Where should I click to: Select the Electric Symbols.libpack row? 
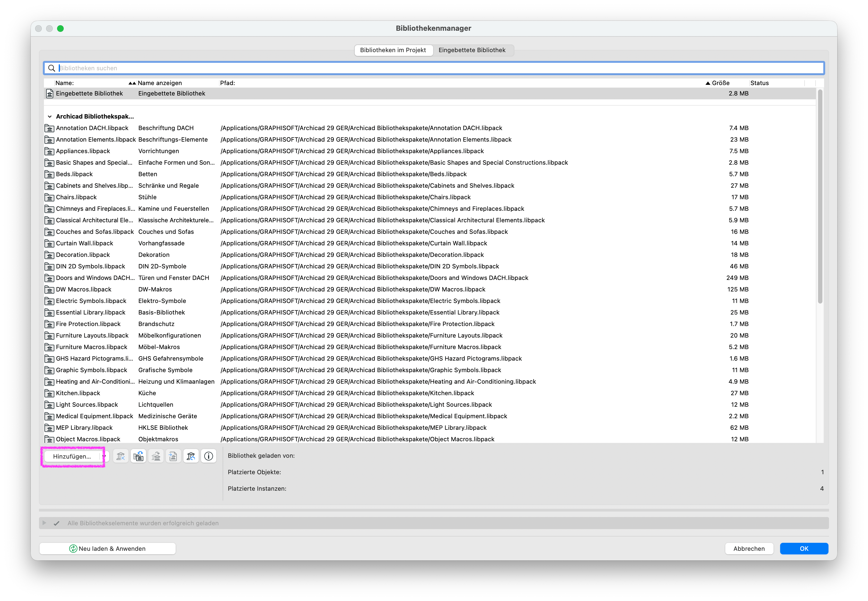pos(430,301)
